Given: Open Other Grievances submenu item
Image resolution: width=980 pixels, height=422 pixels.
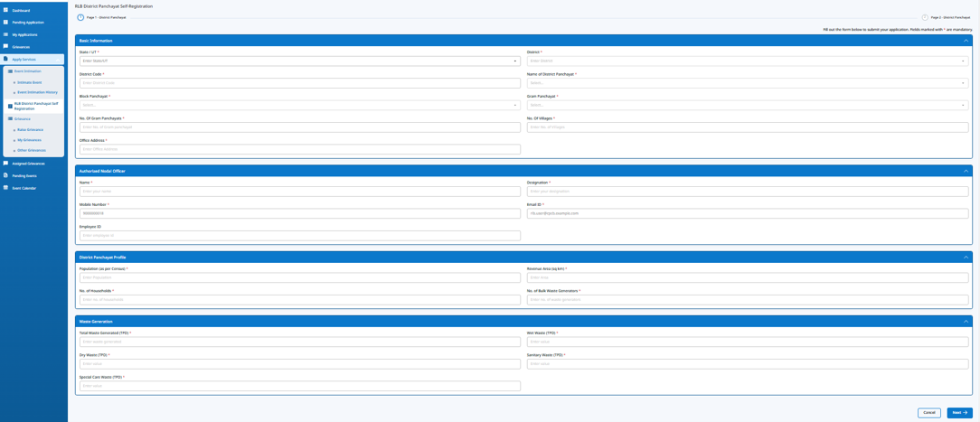Looking at the screenshot, I should point(32,150).
